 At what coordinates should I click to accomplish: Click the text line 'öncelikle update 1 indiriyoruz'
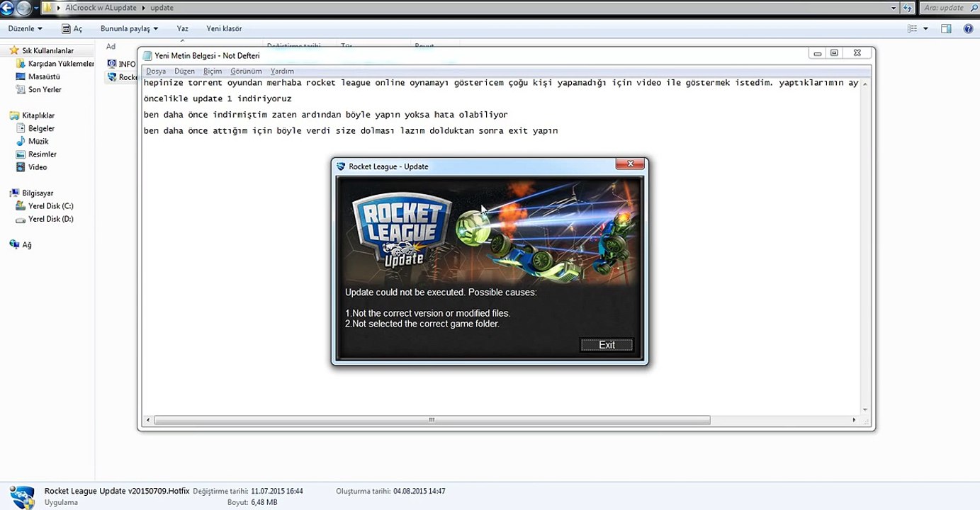click(x=218, y=98)
